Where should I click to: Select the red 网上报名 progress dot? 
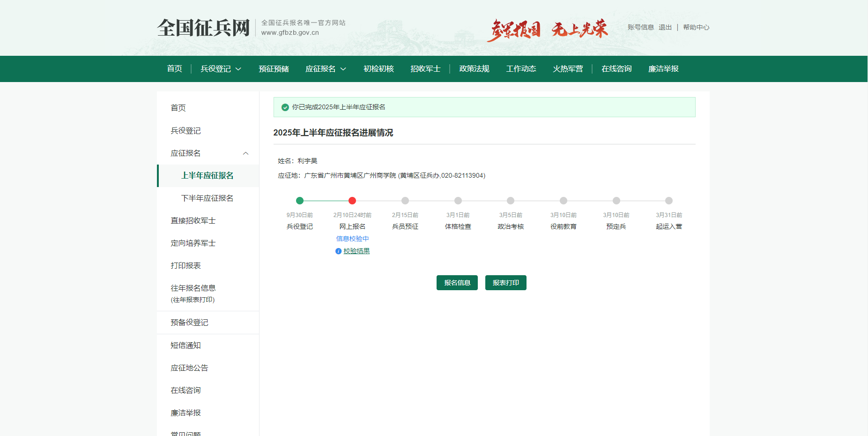pyautogui.click(x=352, y=201)
